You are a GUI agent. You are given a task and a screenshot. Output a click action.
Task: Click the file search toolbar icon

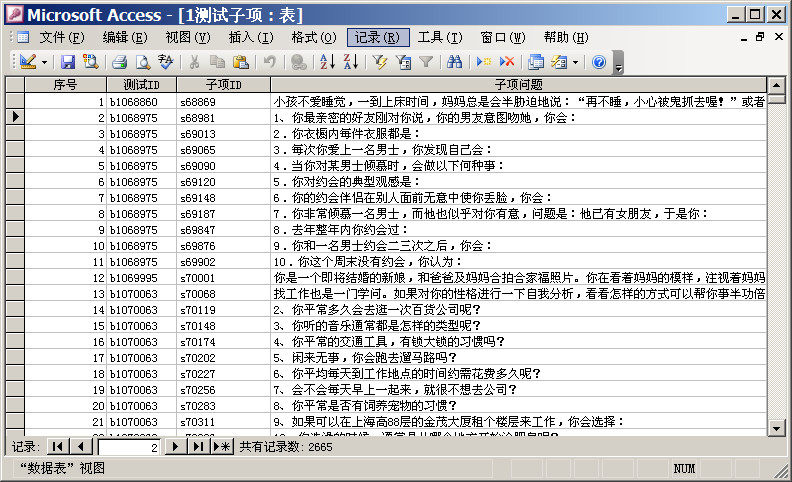(x=91, y=62)
